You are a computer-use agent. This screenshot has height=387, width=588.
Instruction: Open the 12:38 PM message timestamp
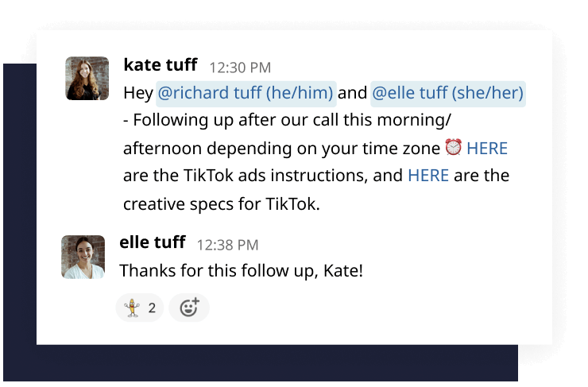(x=227, y=246)
